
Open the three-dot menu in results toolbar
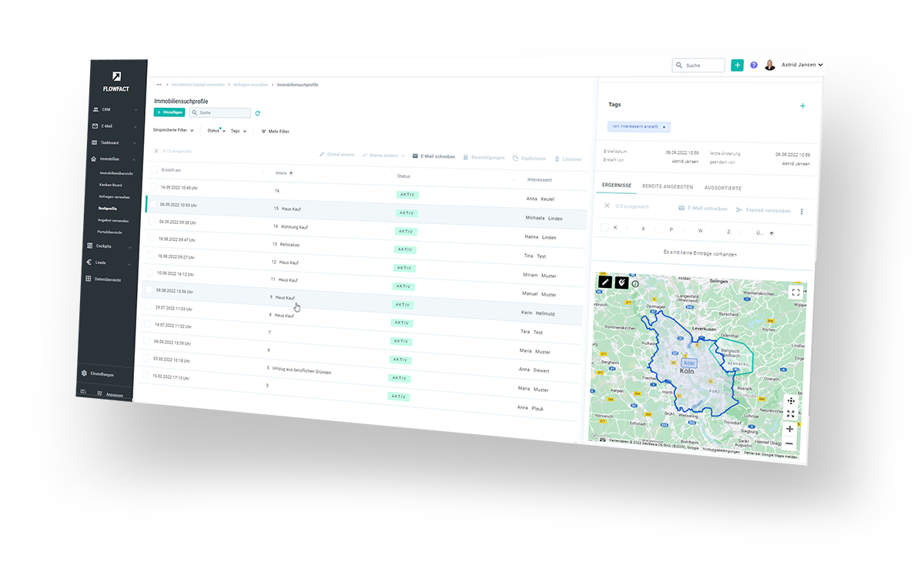pos(802,212)
